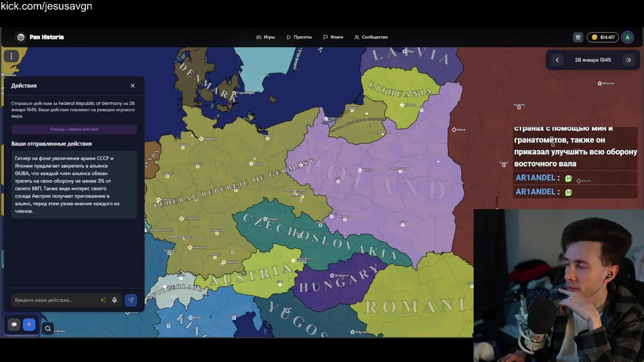Click the Ваши отправленные действия heading

pos(51,144)
